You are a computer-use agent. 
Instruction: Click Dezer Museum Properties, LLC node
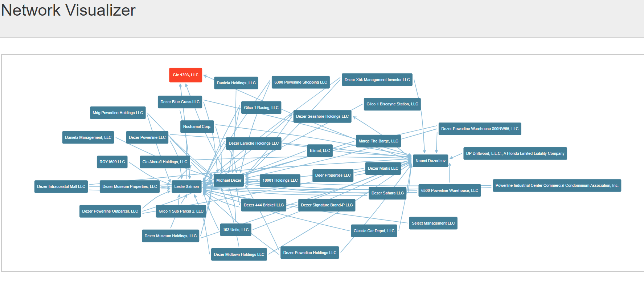[130, 186]
